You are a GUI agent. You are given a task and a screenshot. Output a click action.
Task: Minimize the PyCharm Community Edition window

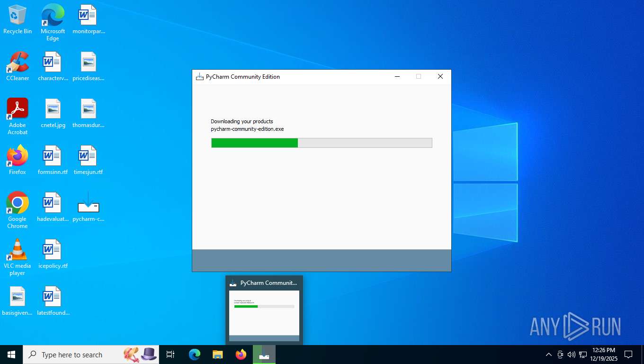(397, 77)
